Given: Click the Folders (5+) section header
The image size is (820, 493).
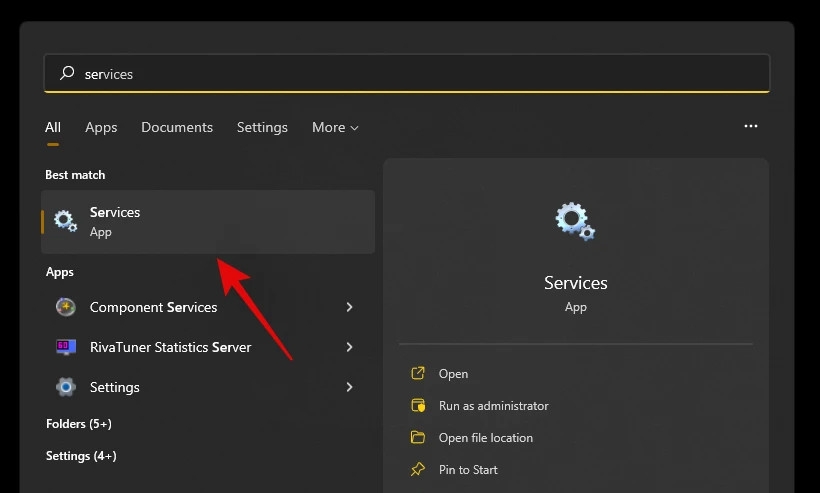Looking at the screenshot, I should coord(79,424).
